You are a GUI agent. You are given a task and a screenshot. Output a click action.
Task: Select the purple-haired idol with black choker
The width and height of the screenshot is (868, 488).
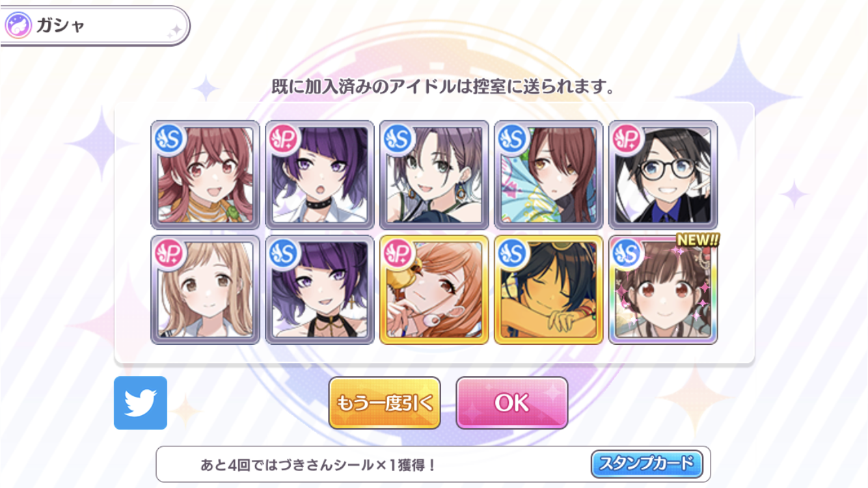click(319, 175)
